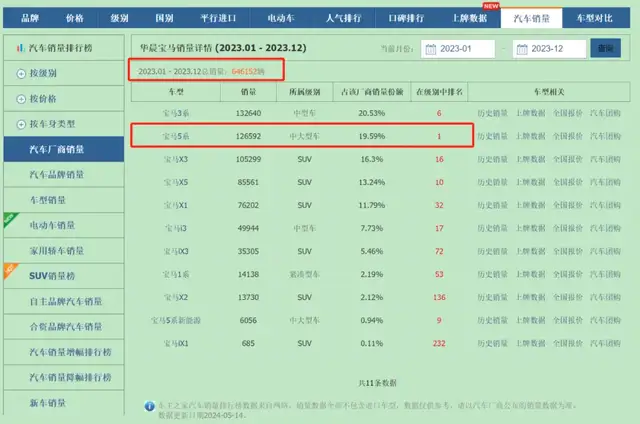Open the 价格 navigation tab
640x424 pixels.
coord(75,18)
